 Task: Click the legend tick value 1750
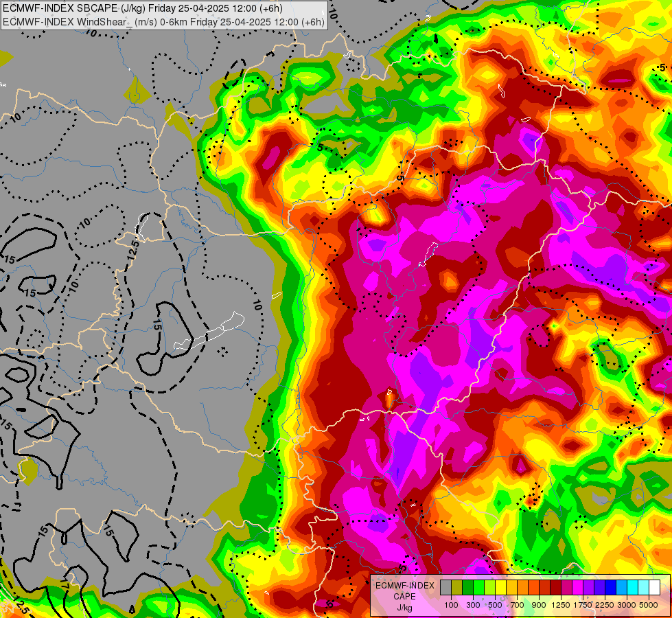click(583, 605)
